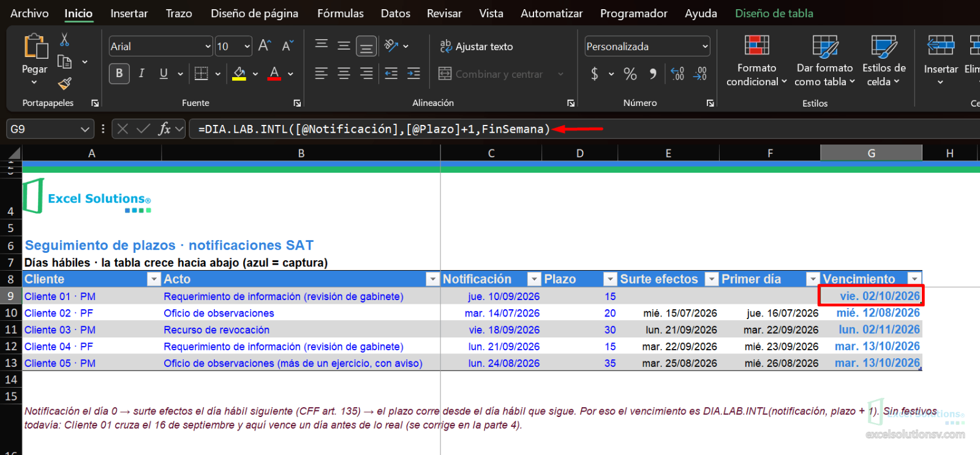
Task: Expand the Name Box dropdown for G9
Action: [85, 129]
